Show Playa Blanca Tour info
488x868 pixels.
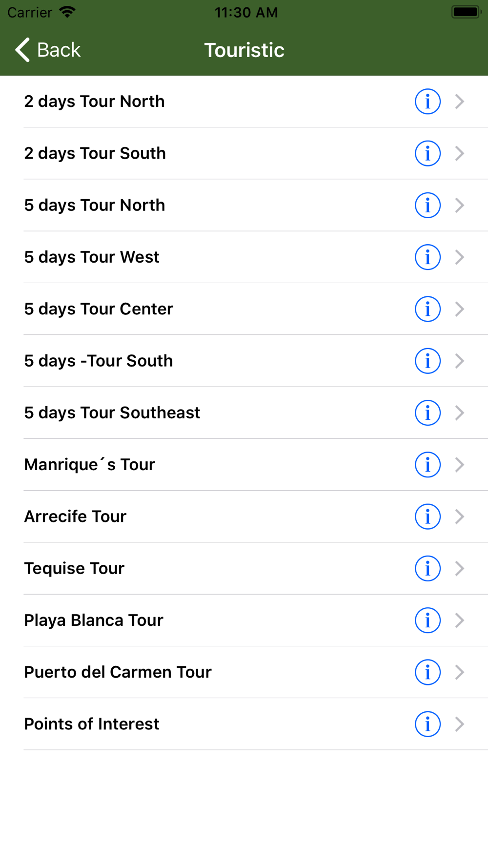427,620
